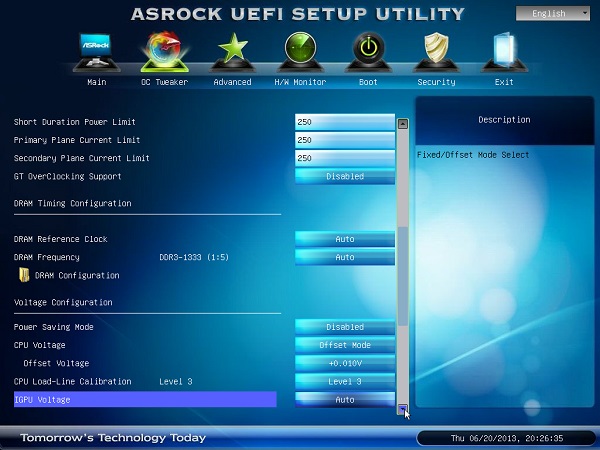Click the date and time display

(507, 438)
